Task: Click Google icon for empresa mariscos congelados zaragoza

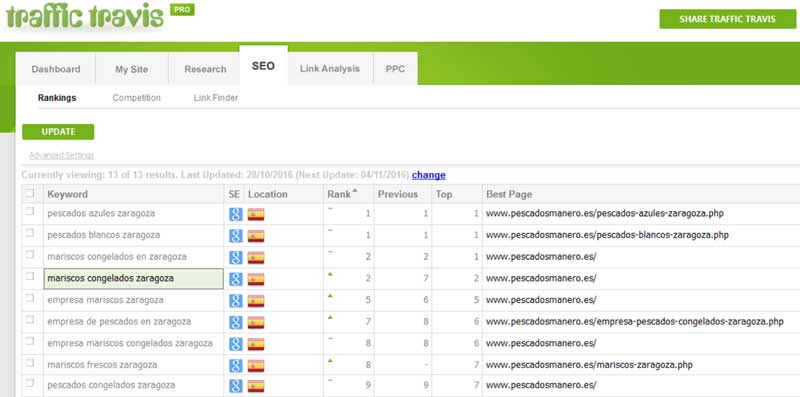Action: coord(235,344)
